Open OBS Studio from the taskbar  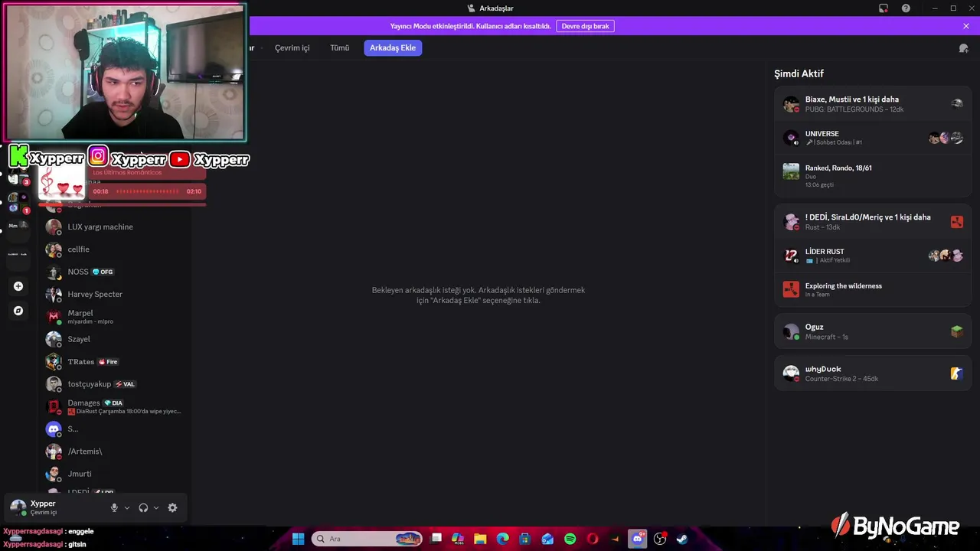pyautogui.click(x=660, y=539)
